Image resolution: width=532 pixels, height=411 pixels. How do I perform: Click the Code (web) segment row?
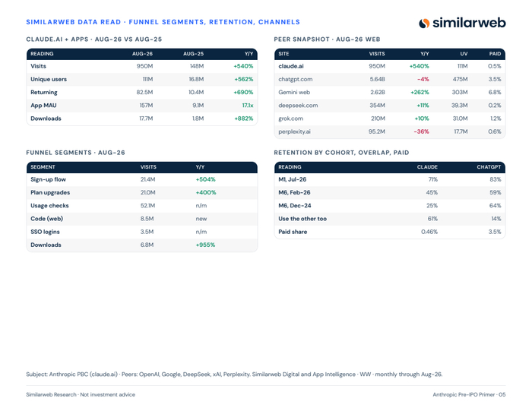[142, 219]
